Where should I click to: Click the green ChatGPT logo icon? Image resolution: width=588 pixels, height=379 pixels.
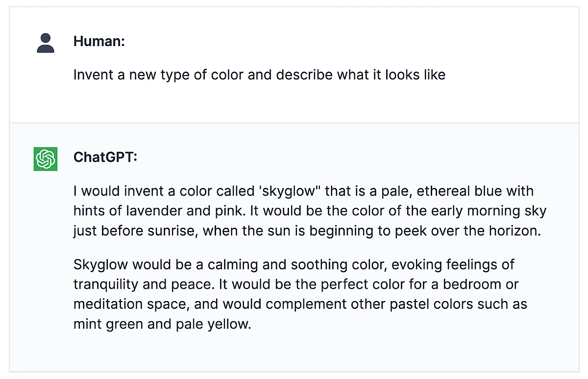[x=46, y=159]
